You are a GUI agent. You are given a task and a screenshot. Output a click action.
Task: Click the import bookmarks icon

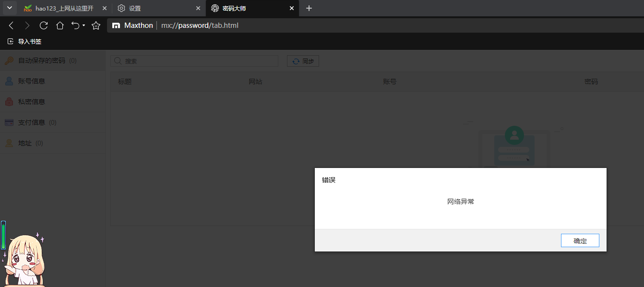(11, 42)
